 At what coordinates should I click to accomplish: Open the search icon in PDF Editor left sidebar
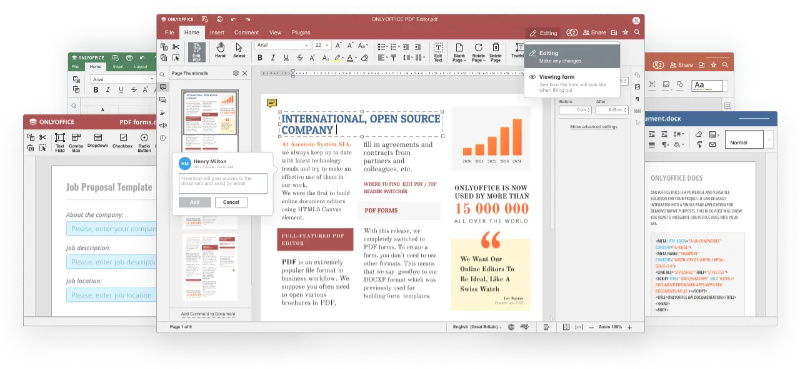tap(163, 75)
